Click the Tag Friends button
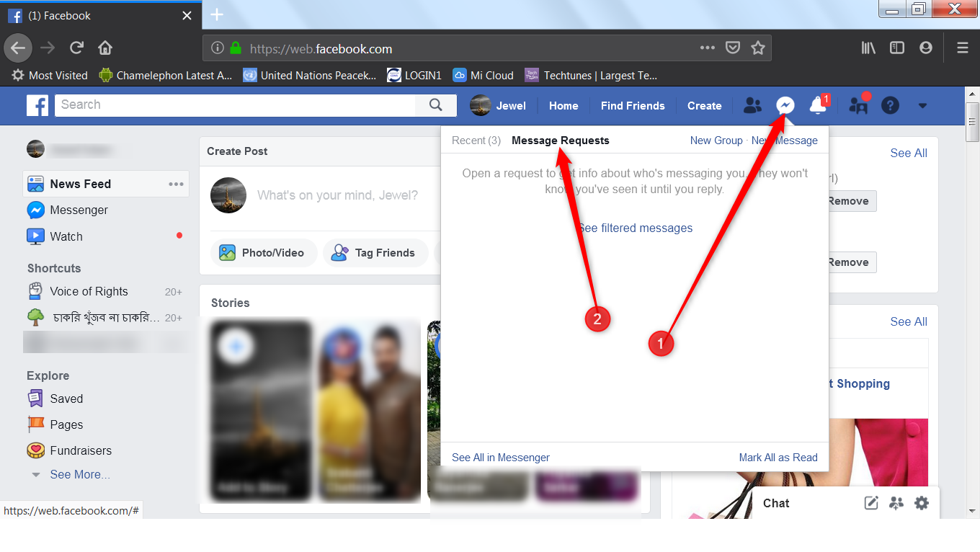Screen dimensions: 980x552 375,253
